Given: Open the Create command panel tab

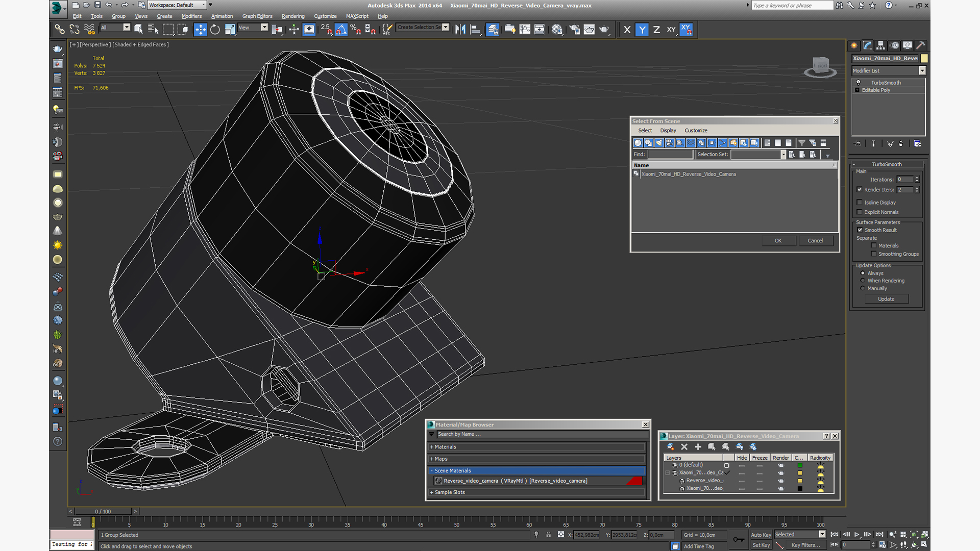Looking at the screenshot, I should (854, 45).
